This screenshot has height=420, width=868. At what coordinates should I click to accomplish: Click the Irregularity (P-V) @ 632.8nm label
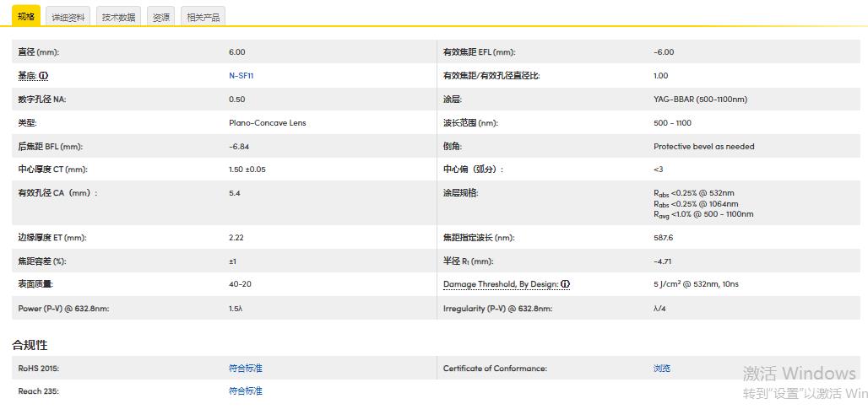(x=497, y=309)
